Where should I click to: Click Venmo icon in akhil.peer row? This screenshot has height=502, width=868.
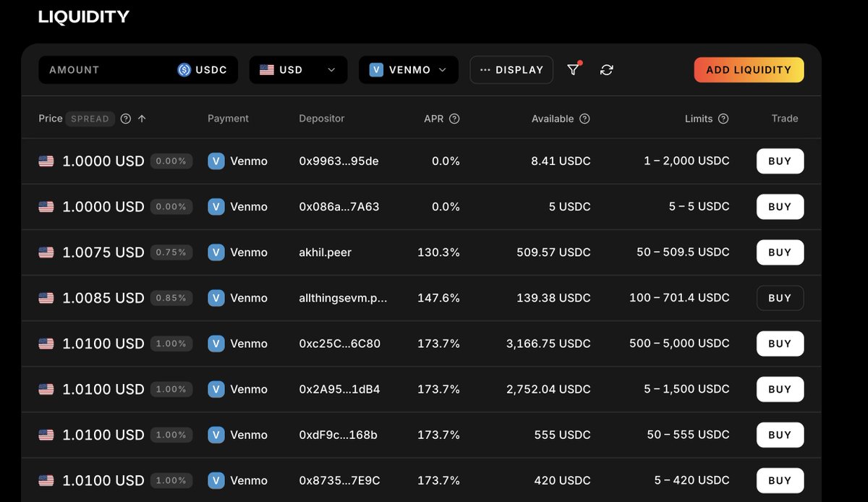click(x=216, y=252)
